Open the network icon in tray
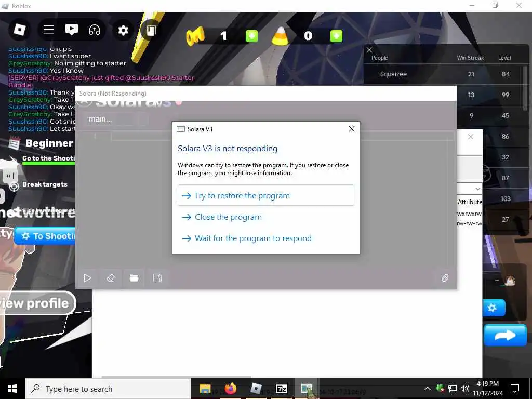Image resolution: width=532 pixels, height=399 pixels. click(x=453, y=389)
